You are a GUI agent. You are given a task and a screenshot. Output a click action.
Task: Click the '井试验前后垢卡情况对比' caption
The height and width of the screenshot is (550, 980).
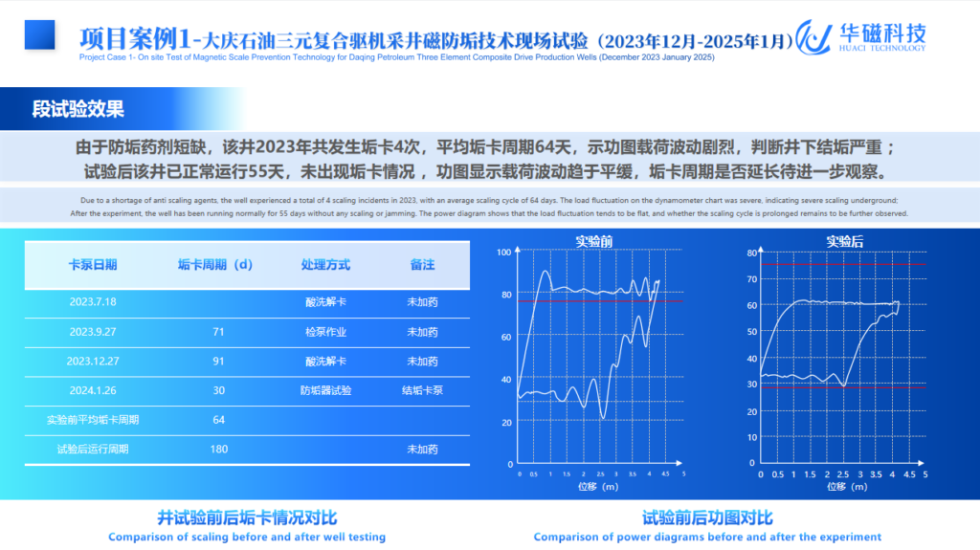(x=247, y=517)
